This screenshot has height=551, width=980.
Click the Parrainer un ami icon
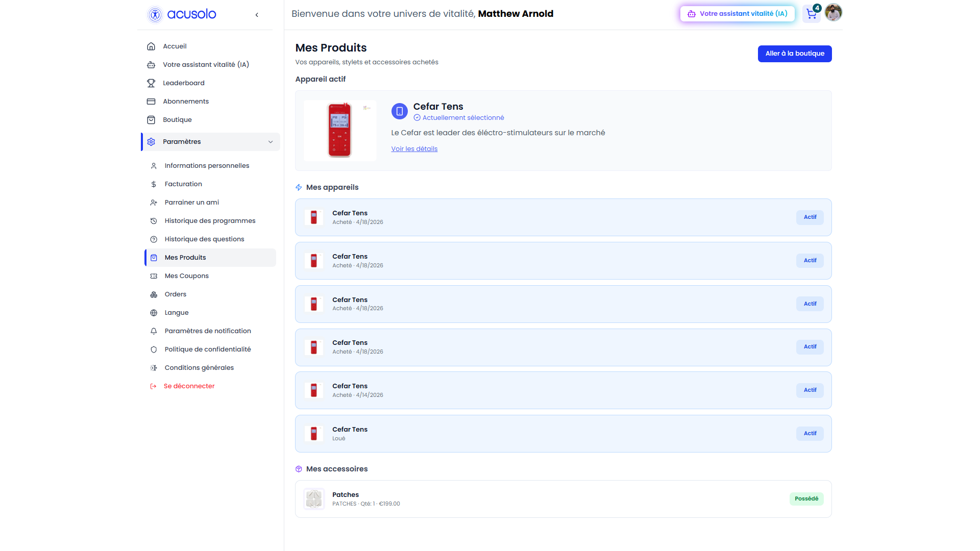[154, 203]
